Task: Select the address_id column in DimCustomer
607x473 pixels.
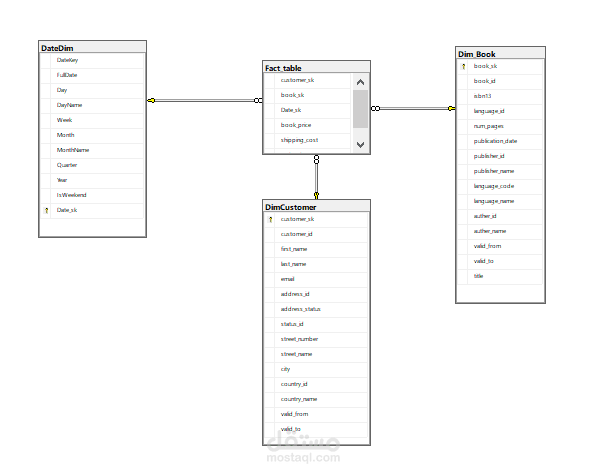Action: (x=316, y=294)
